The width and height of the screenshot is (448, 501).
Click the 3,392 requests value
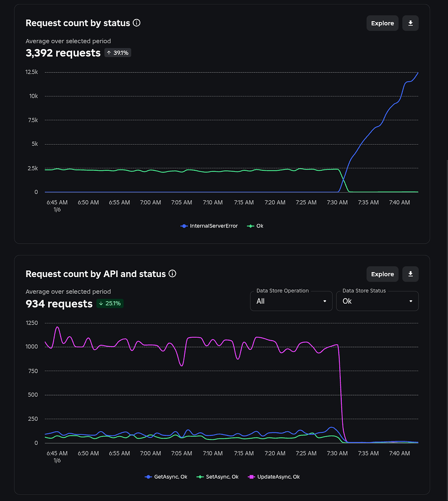tap(63, 53)
